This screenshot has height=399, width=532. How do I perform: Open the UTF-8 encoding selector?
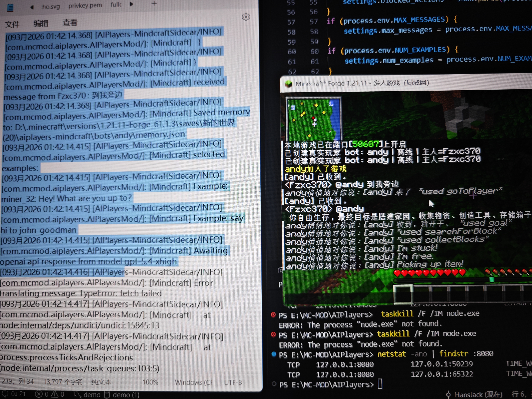click(233, 382)
